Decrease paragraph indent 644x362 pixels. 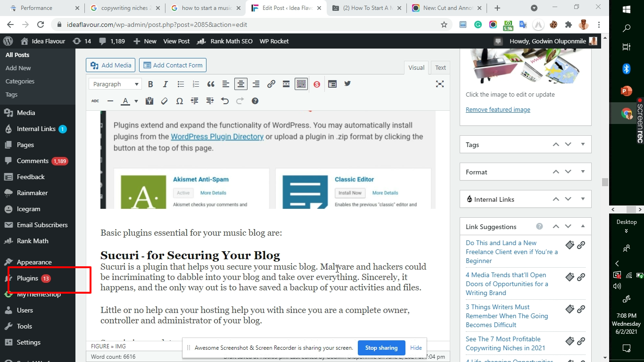click(x=195, y=101)
